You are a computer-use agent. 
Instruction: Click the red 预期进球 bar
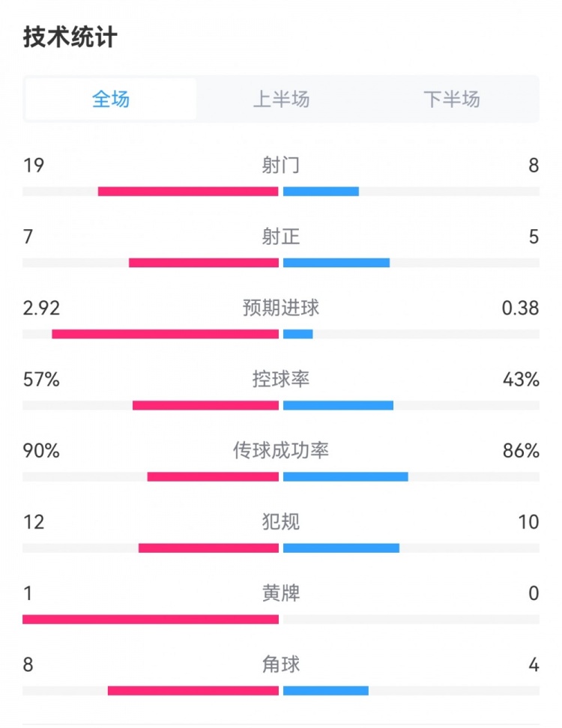[x=165, y=334]
